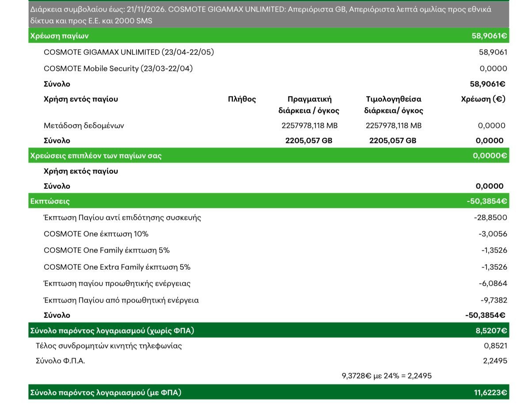Select the "COSMOTE One Family έκπτωση 5%" line
This screenshot has width=521, height=420.
[106, 250]
